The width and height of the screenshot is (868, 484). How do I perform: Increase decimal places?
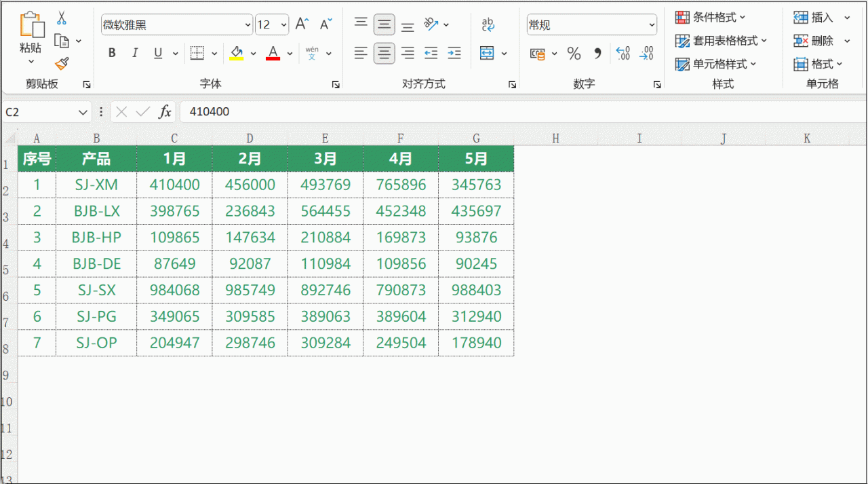pos(623,53)
